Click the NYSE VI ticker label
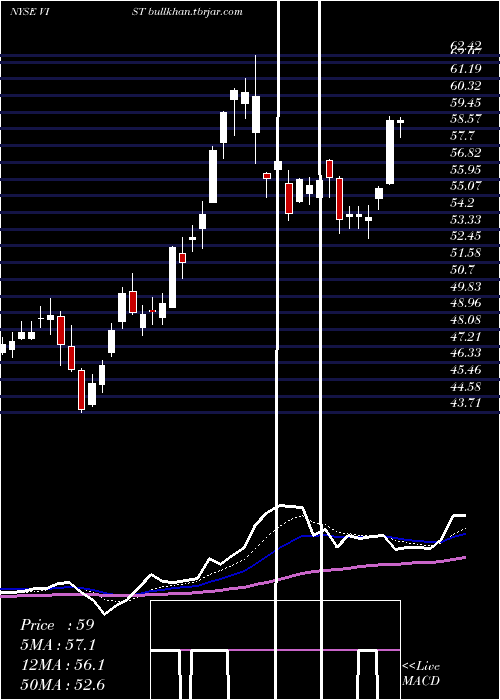500x700 pixels. tap(29, 12)
